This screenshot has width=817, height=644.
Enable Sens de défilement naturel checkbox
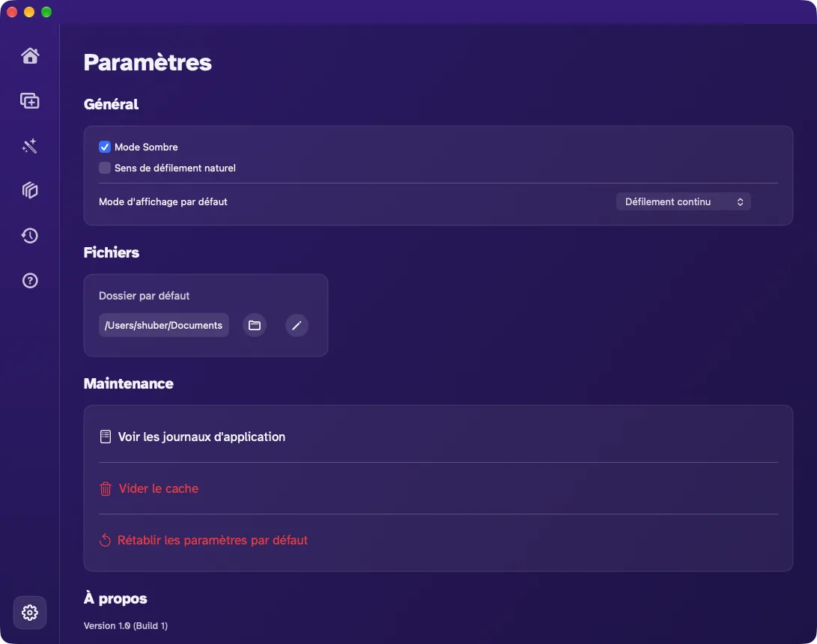coord(105,168)
